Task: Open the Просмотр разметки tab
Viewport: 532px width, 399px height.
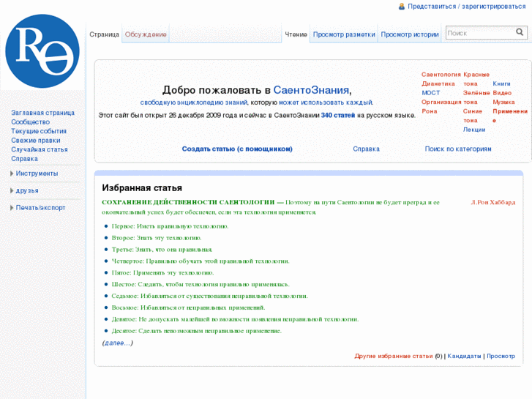Action: (x=344, y=34)
